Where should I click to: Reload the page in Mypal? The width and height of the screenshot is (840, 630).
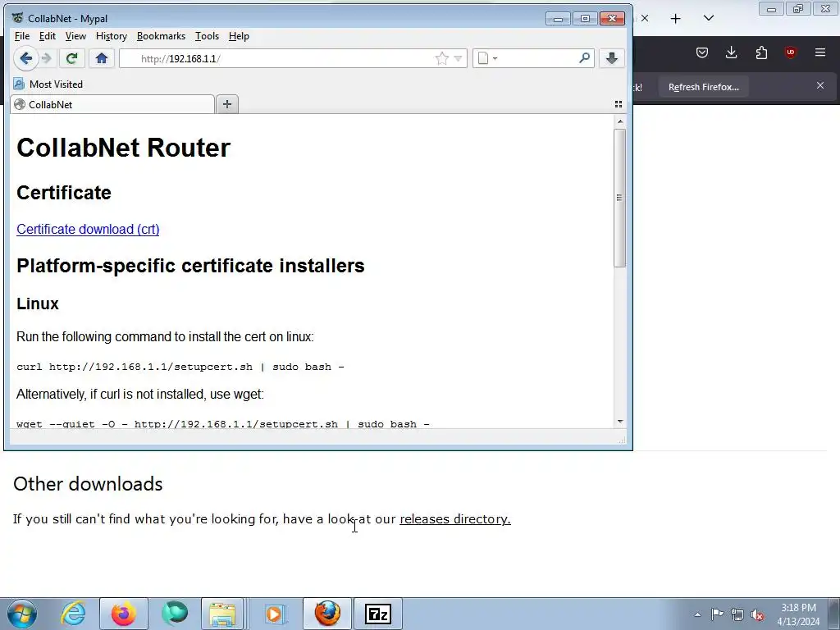pos(71,58)
